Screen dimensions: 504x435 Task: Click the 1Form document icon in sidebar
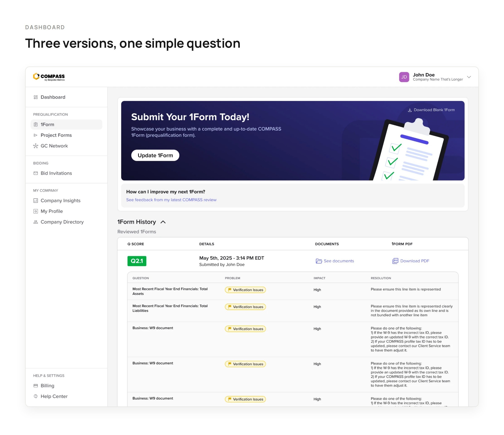click(x=35, y=124)
